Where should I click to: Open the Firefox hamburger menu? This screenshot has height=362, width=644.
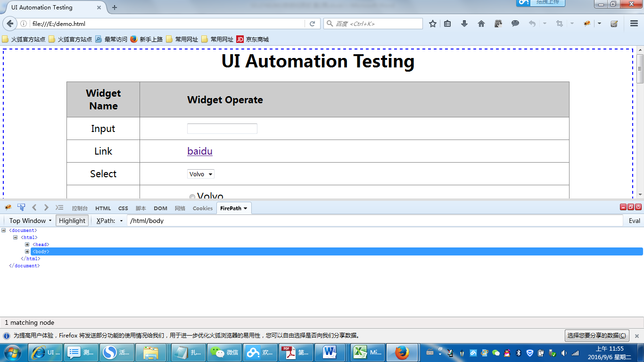(634, 24)
